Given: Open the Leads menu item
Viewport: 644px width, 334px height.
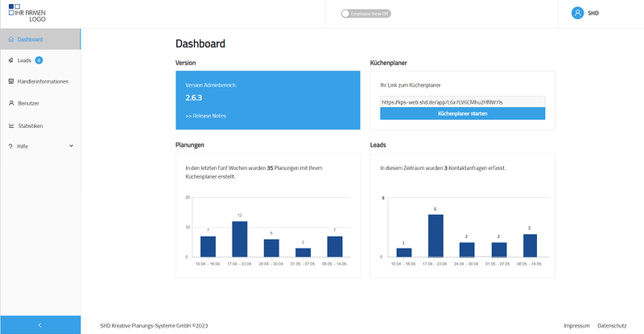Looking at the screenshot, I should tap(23, 60).
